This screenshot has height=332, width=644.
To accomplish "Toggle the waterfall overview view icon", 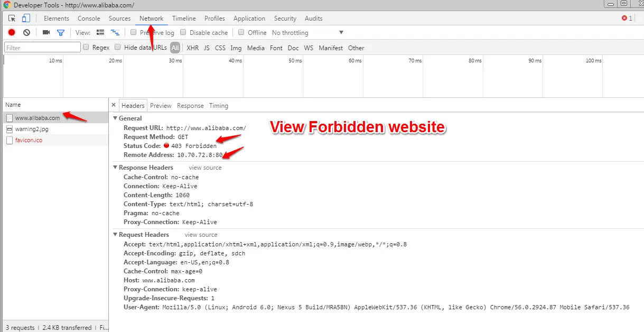I will tap(115, 32).
